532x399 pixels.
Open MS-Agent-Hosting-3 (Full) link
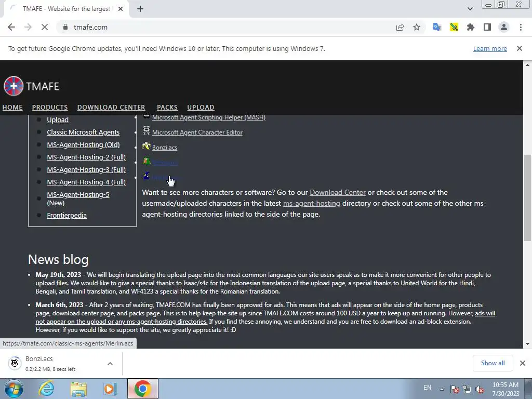[86, 170]
